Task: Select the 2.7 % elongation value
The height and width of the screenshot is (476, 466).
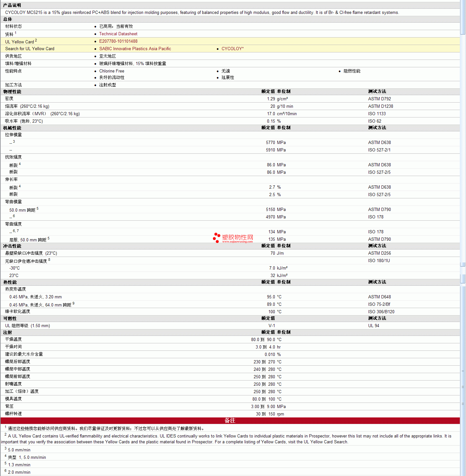Action: [275, 187]
